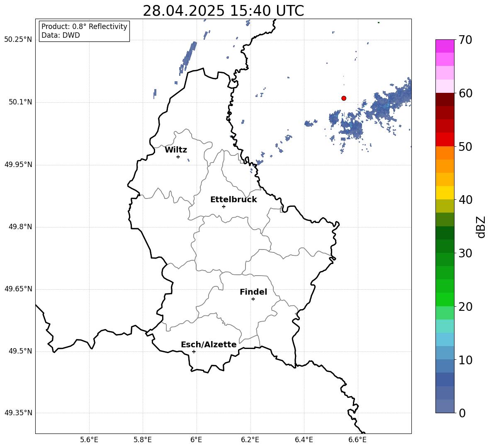Click the colorbar tick label 50
The height and width of the screenshot is (448, 491).
[465, 146]
